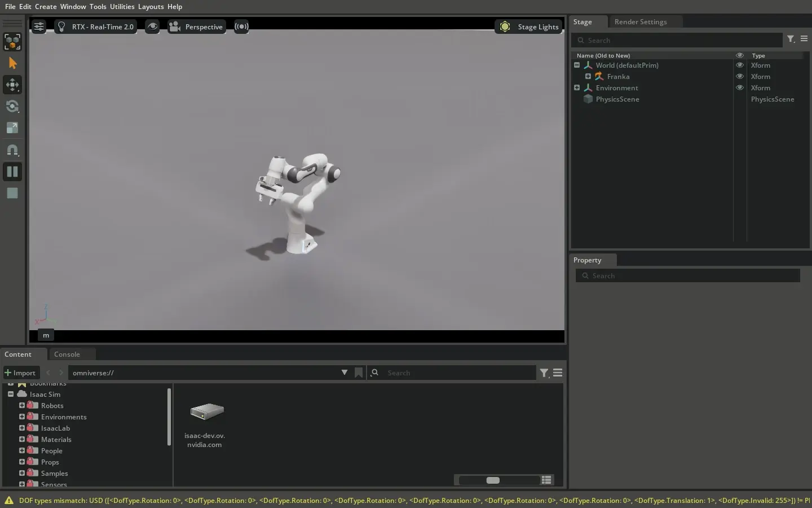Switch to the Console tab
This screenshot has height=508, width=812.
[67, 354]
